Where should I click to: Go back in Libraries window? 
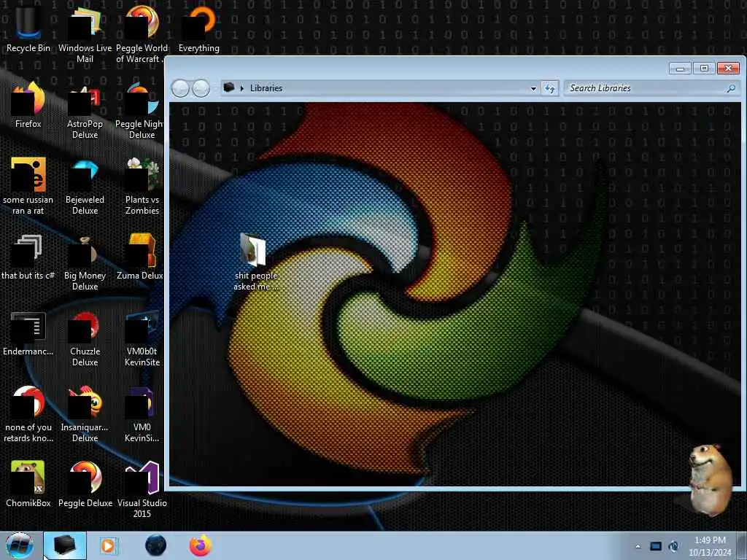pos(180,88)
